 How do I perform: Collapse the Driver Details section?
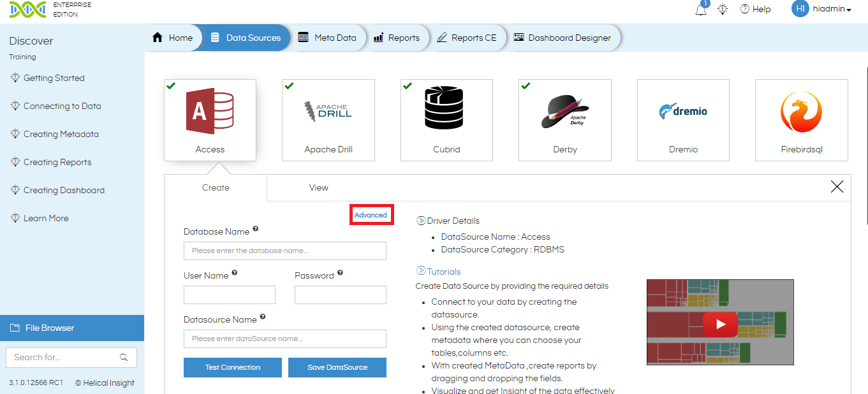448,221
